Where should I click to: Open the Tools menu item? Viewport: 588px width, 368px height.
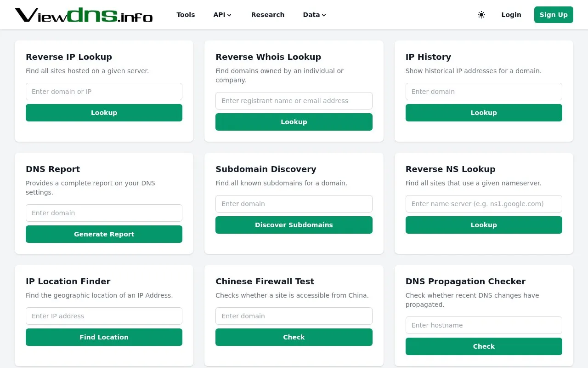186,15
